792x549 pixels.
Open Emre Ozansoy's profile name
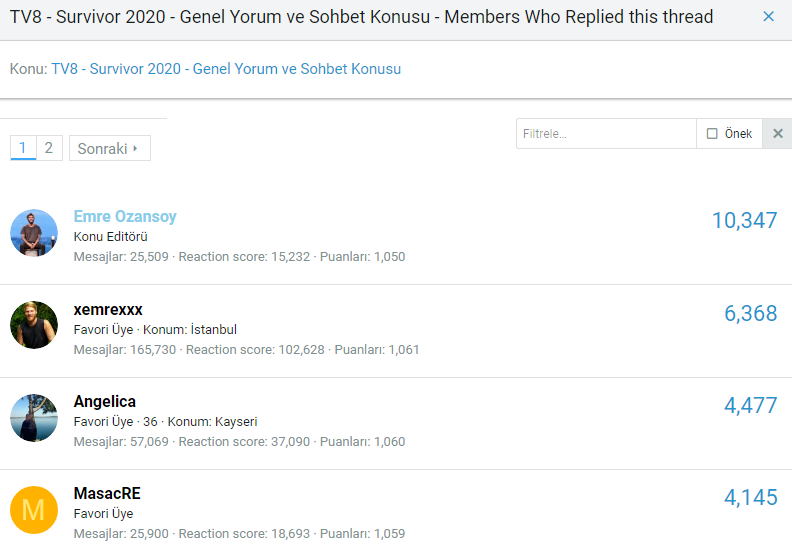[125, 217]
